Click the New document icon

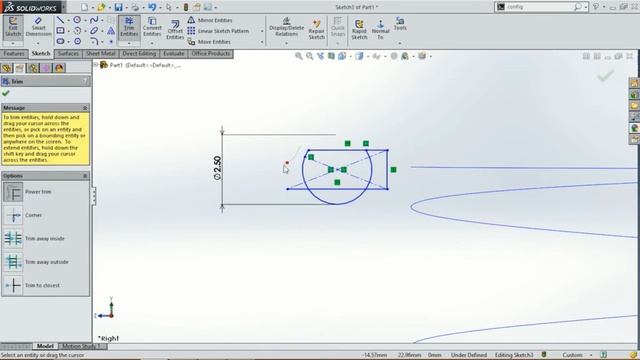pos(84,7)
